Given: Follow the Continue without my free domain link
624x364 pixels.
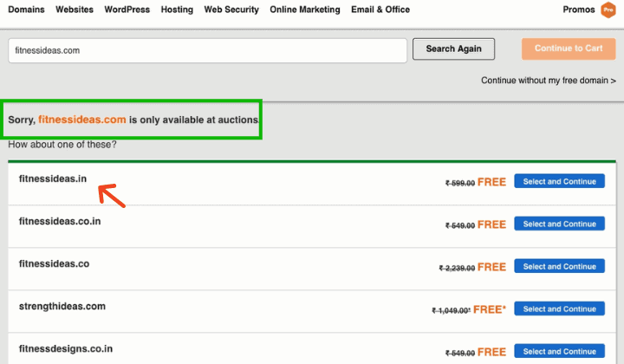Looking at the screenshot, I should point(549,81).
